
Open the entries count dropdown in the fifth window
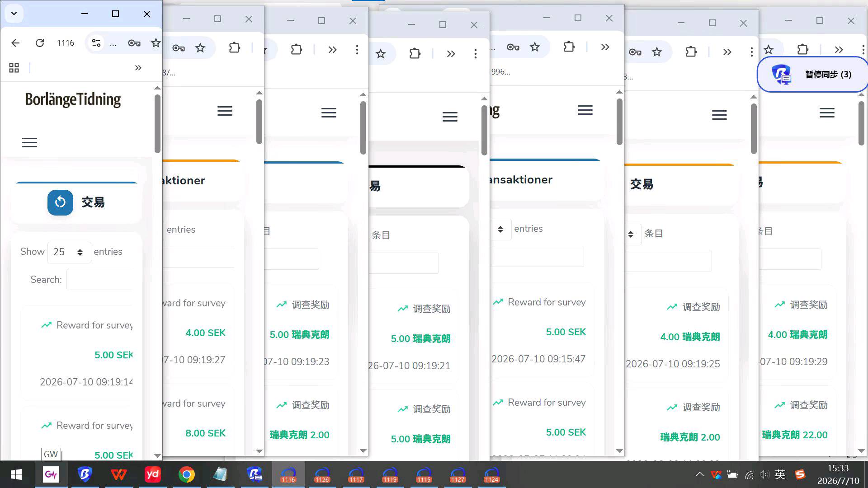click(500, 229)
